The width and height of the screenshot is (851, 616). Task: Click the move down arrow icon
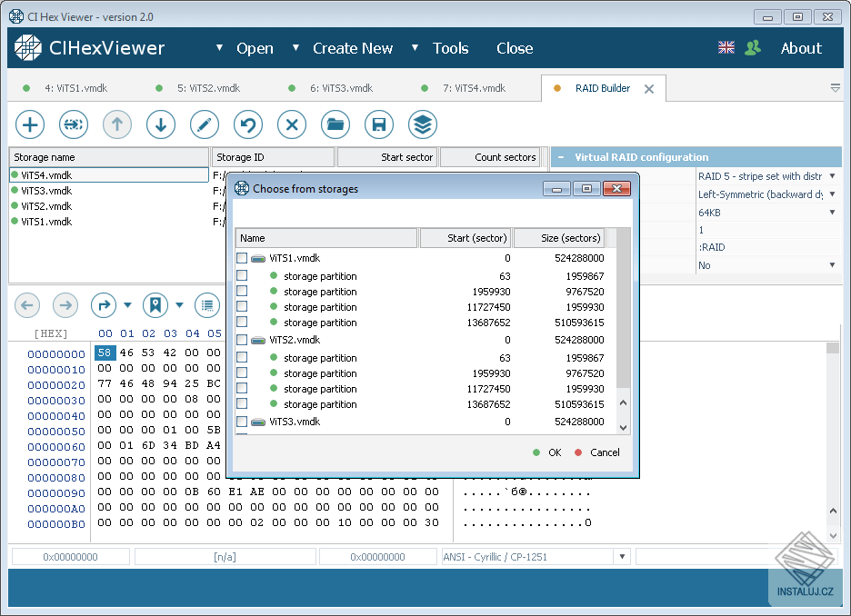point(161,124)
